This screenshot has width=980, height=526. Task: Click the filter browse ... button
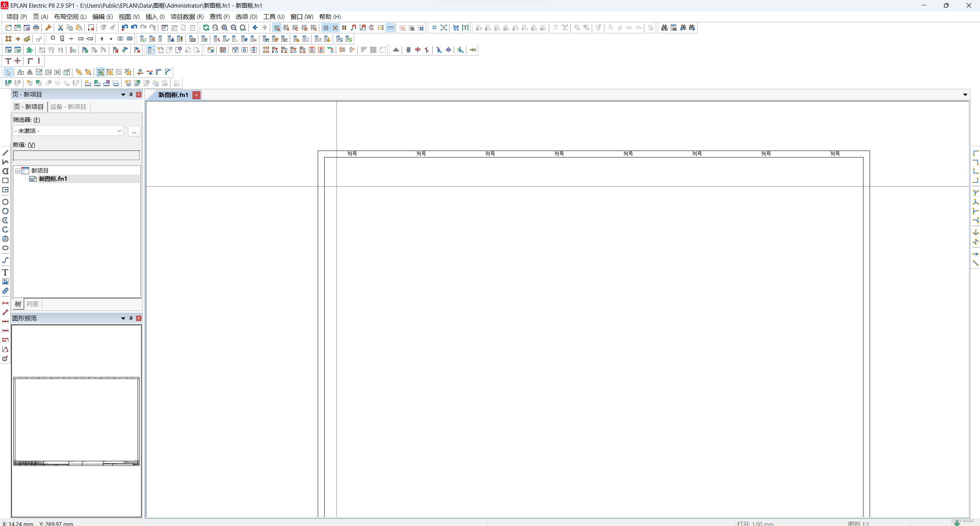click(x=134, y=131)
